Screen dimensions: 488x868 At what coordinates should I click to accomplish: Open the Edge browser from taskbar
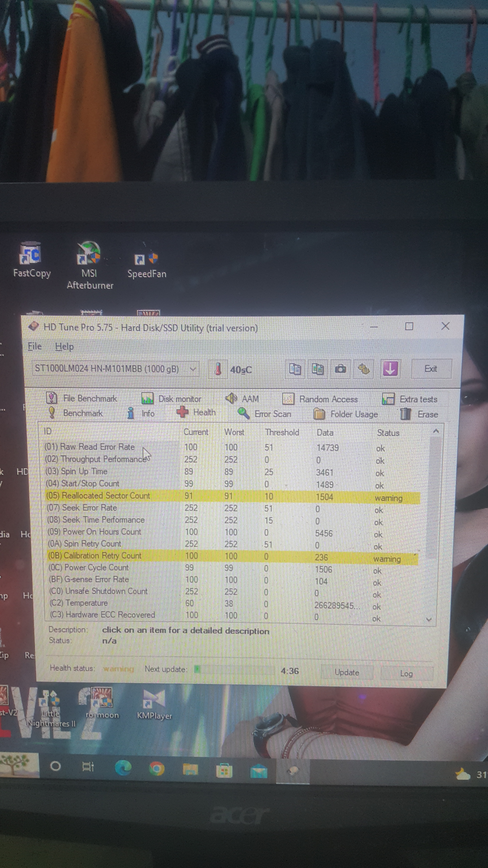pos(123,768)
